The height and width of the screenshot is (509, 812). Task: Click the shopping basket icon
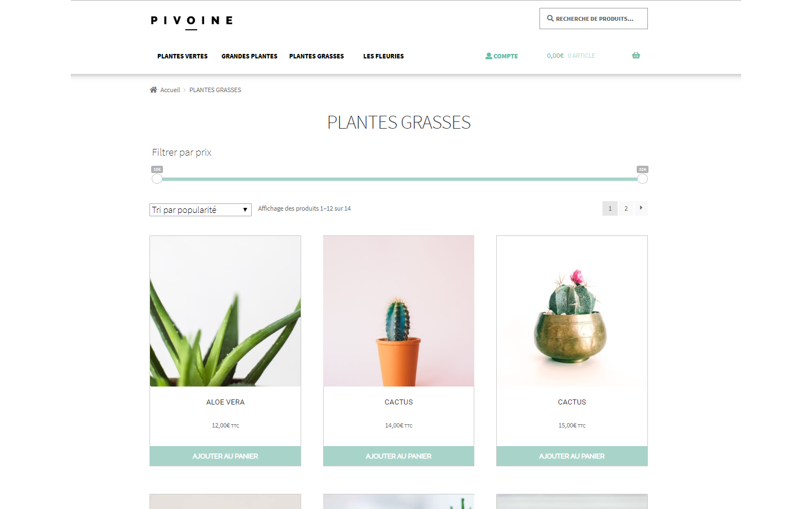pos(636,55)
